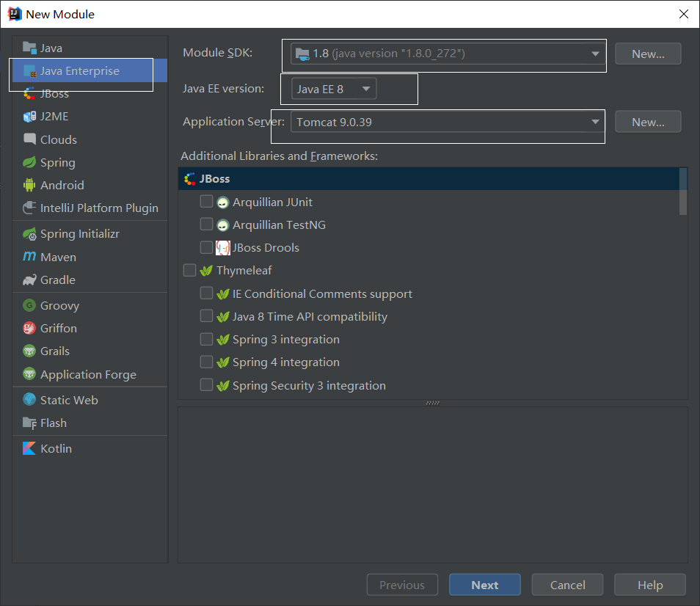700x606 pixels.
Task: Tick Java 8 Time API compatibility checkbox
Action: coord(206,316)
